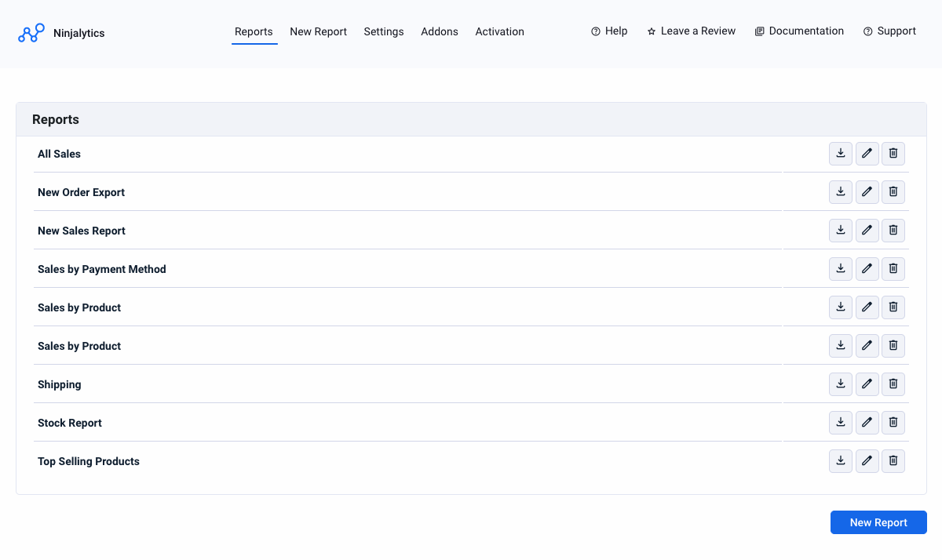942x560 pixels.
Task: Select the New Report menu item
Action: point(318,31)
